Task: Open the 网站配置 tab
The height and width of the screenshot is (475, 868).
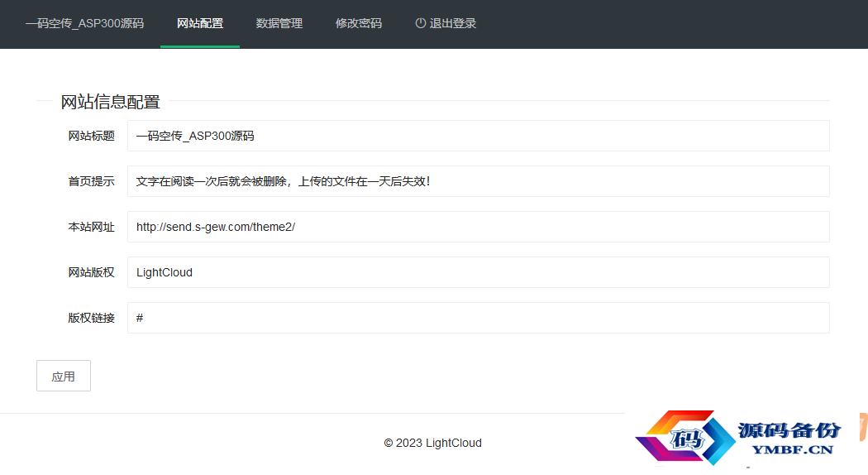Action: click(200, 23)
